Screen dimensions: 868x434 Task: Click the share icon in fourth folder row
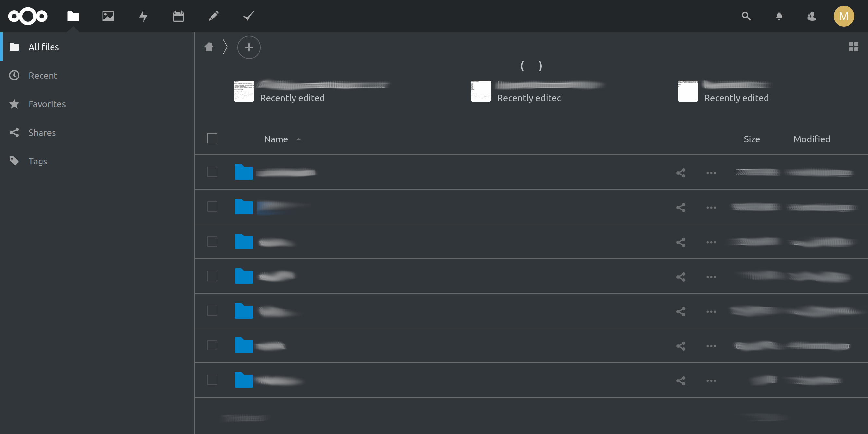(681, 277)
